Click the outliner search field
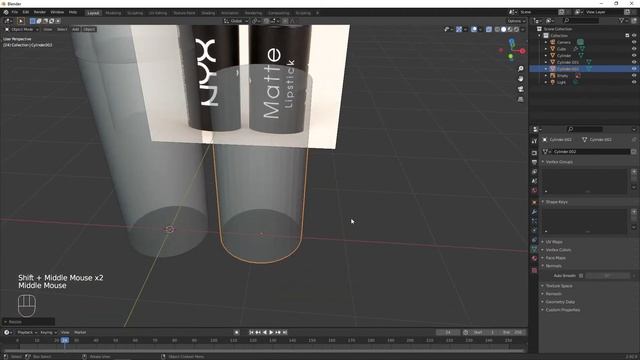 tap(582, 20)
